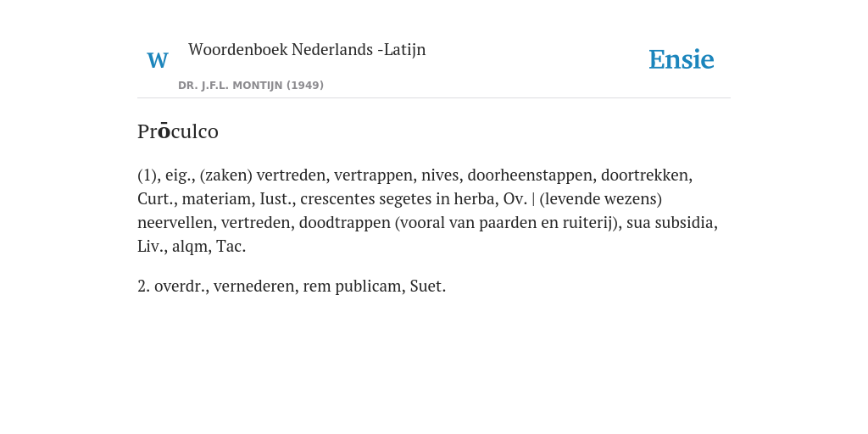
Task: Open the Ensie logo homepage link
Action: point(682,59)
